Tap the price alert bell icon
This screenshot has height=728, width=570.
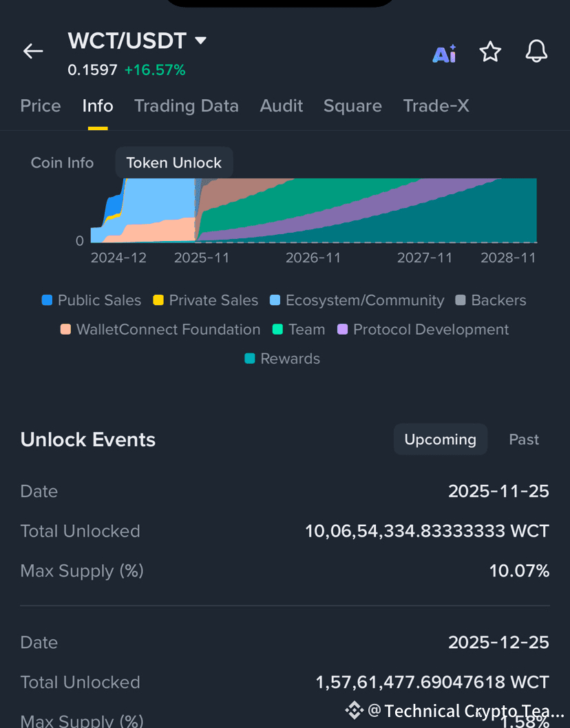click(536, 52)
